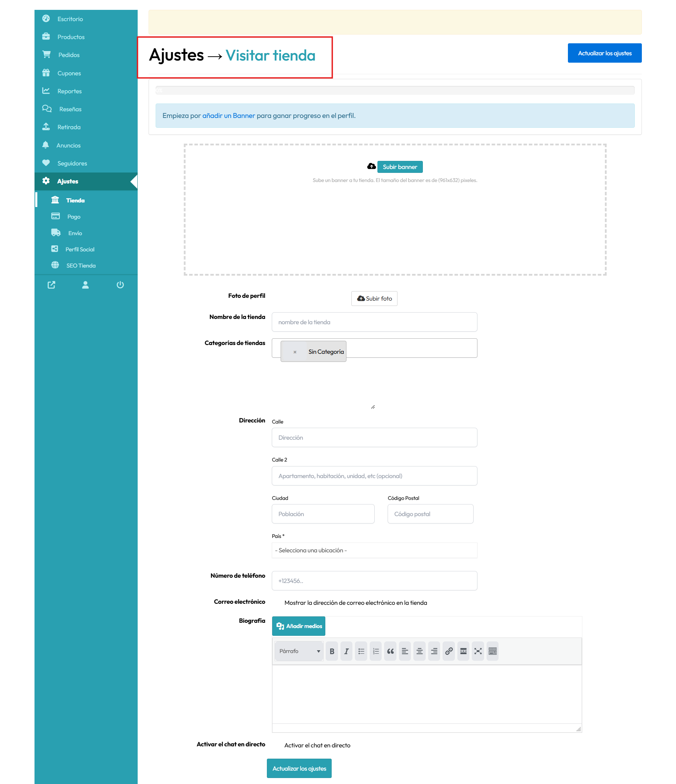Click the insert link icon
The height and width of the screenshot is (784, 676).
[449, 651]
